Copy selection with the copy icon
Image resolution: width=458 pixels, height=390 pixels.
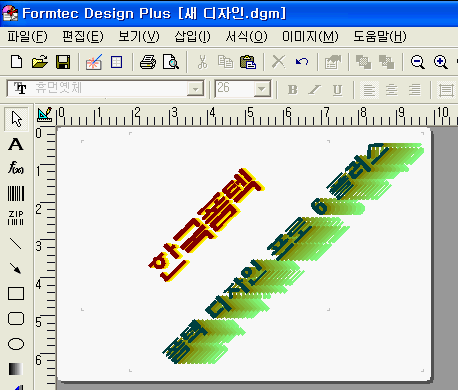(x=225, y=62)
